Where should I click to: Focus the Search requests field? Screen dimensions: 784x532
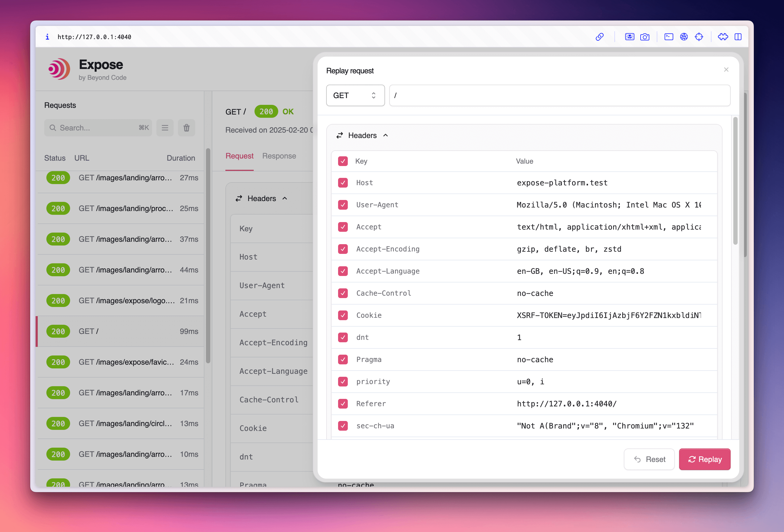[98, 128]
